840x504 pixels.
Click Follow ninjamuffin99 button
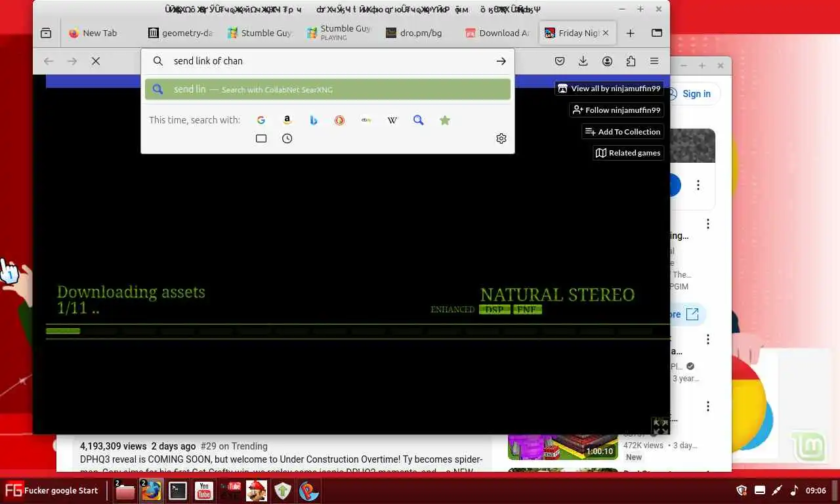(x=616, y=110)
